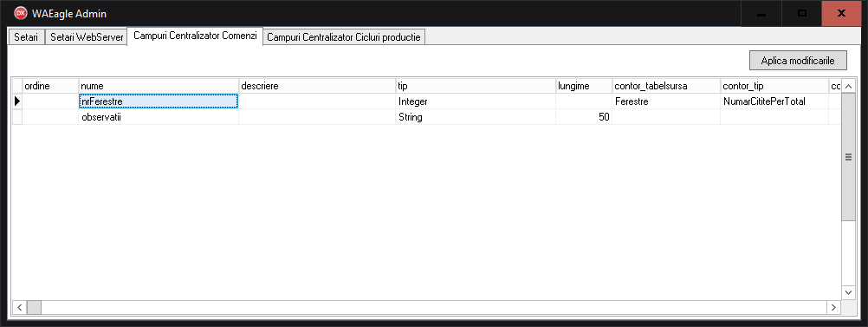Image resolution: width=868 pixels, height=327 pixels.
Task: Maximize the WAEagle Admin window
Action: (x=801, y=13)
